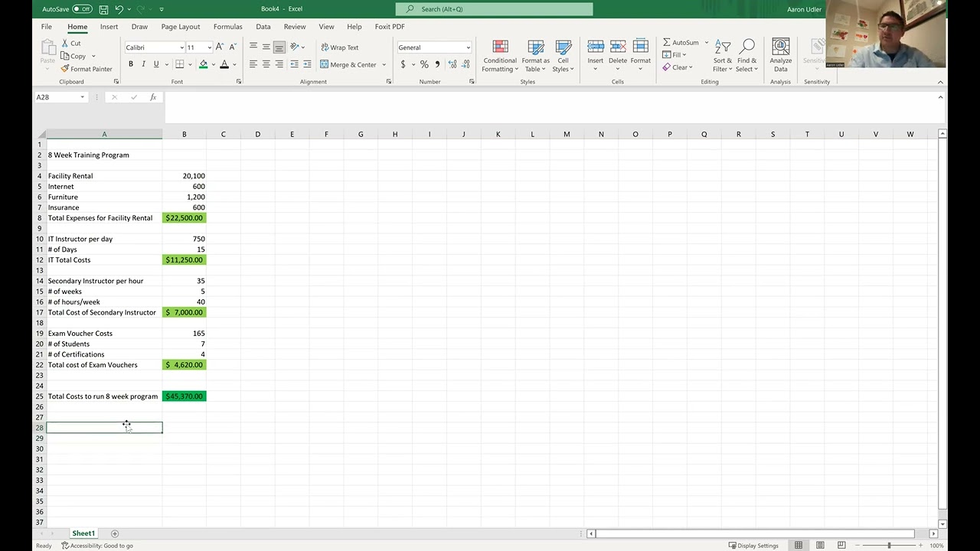
Task: Align text to the right
Action: click(279, 64)
